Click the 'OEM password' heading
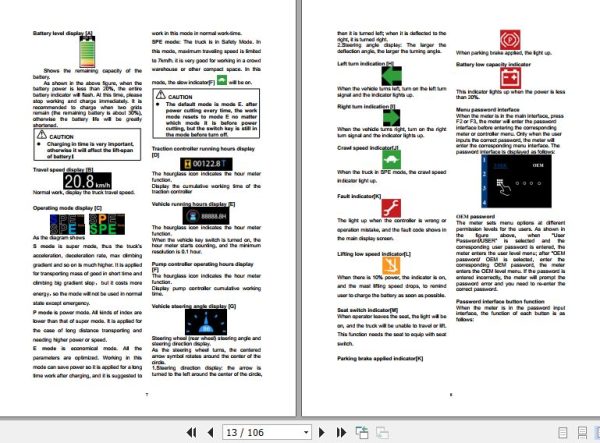600x443 pixels. coord(475,217)
